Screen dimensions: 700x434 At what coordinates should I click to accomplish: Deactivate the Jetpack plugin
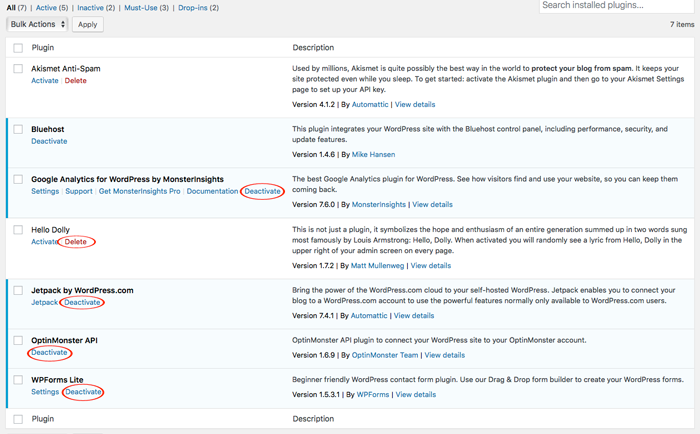[82, 302]
